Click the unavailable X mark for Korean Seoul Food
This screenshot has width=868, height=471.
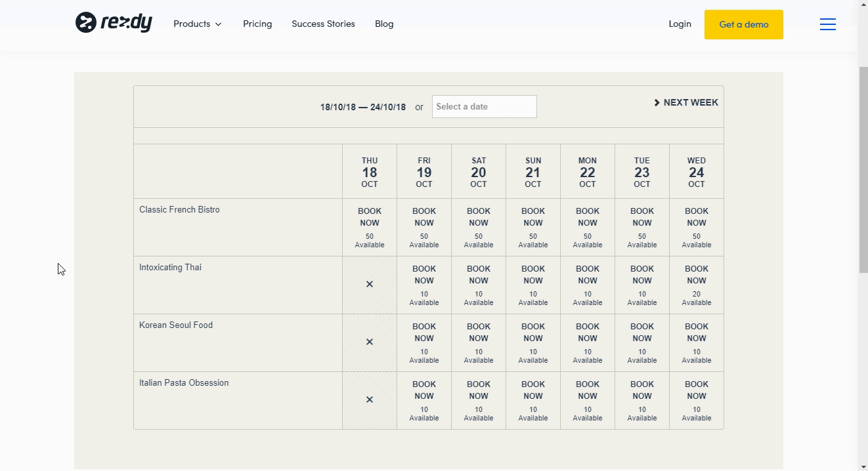[x=369, y=342]
